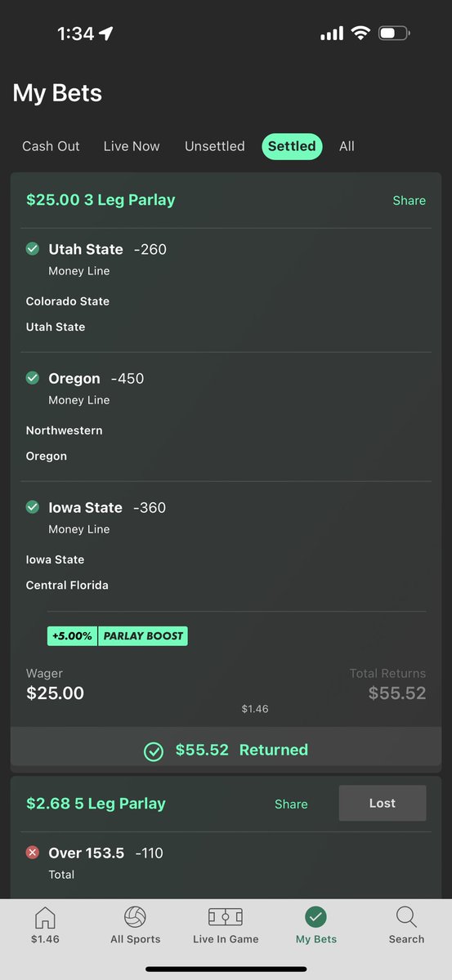Open the $25.00 3 Leg Parlay header
Image resolution: width=452 pixels, height=980 pixels.
(x=101, y=200)
